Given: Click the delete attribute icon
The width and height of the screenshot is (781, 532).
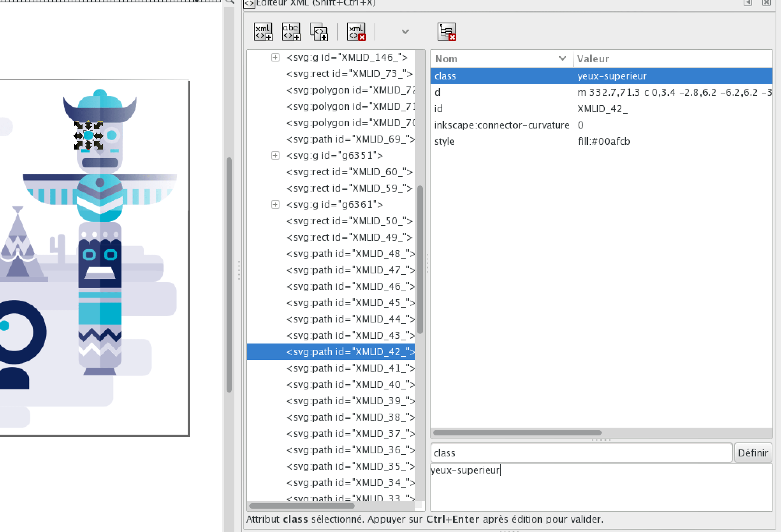Looking at the screenshot, I should pos(446,32).
